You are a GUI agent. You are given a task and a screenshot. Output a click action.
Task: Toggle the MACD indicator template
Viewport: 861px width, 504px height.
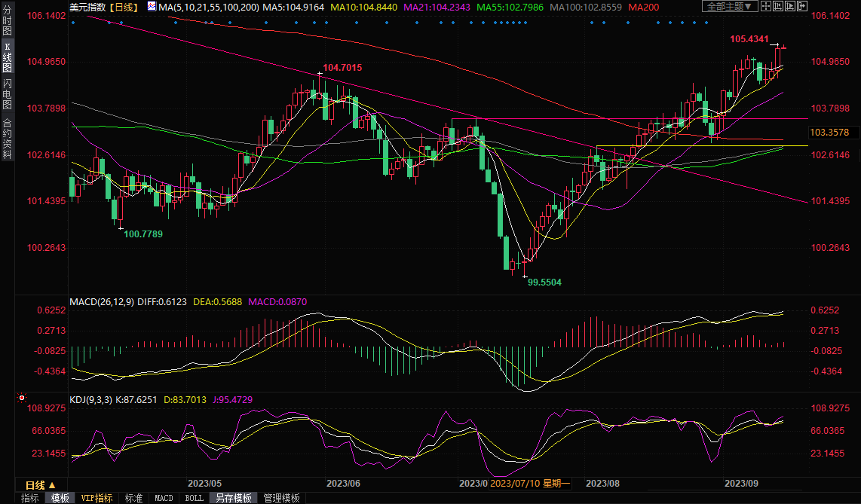[164, 498]
